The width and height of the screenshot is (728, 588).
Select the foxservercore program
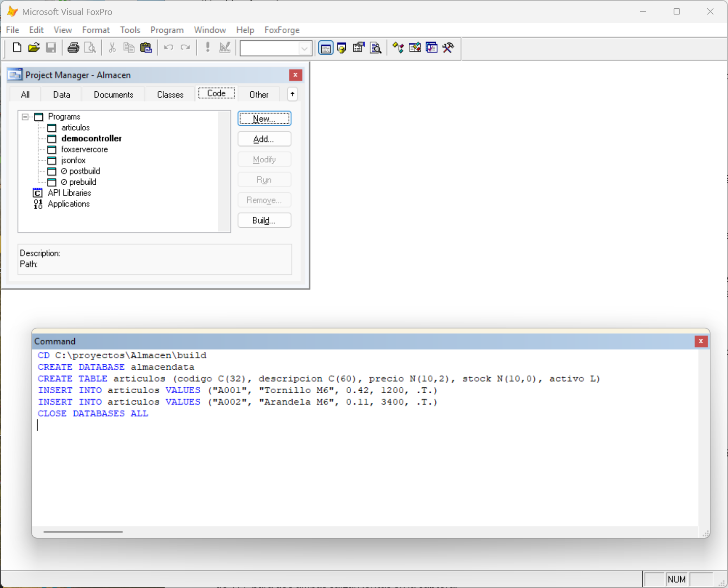[85, 149]
